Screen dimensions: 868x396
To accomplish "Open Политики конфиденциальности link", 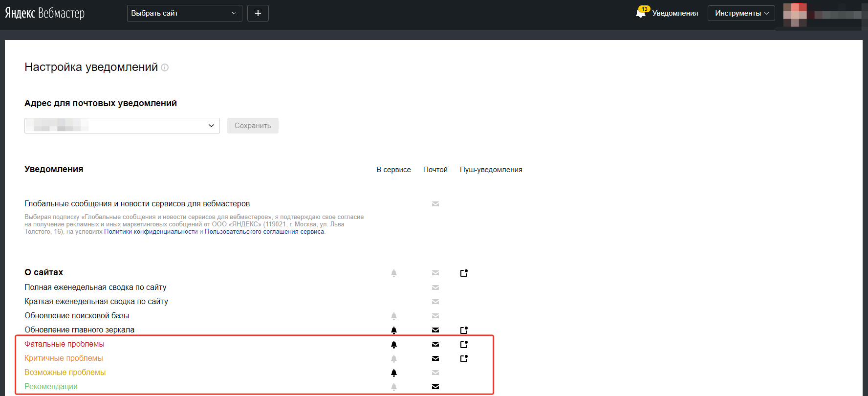I will [x=151, y=232].
